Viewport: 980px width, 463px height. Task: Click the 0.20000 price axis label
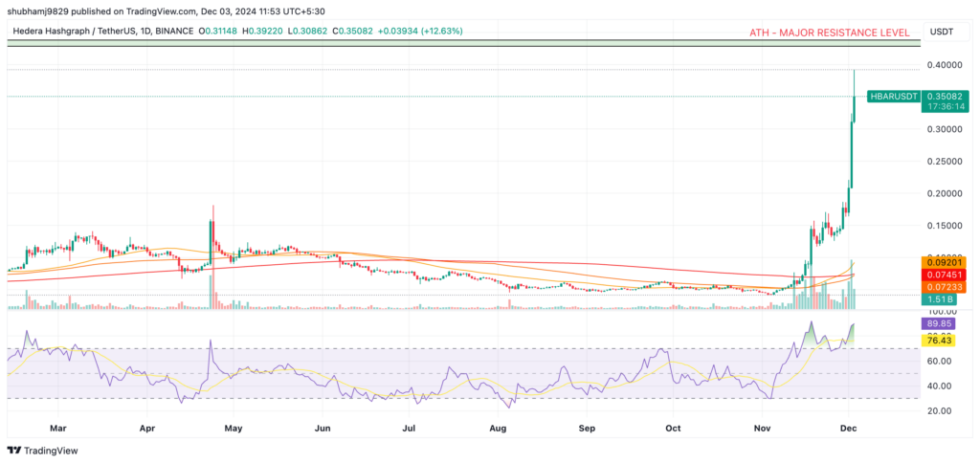click(x=944, y=193)
